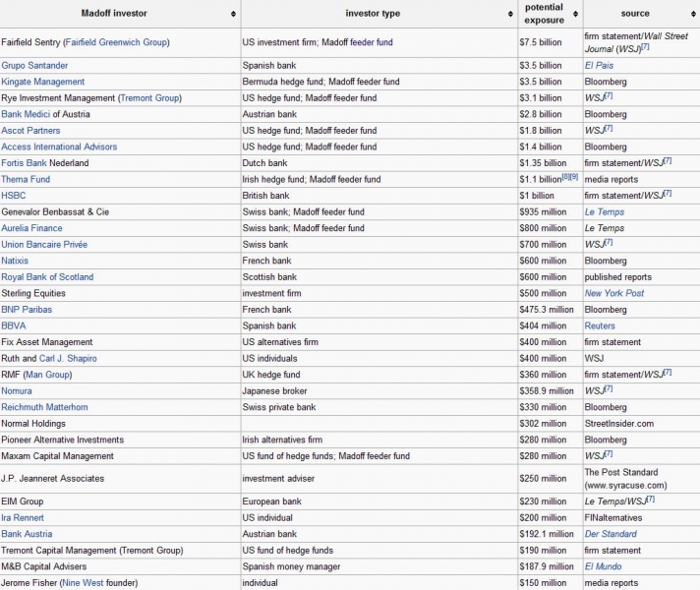700x590 pixels.
Task: Open the Fortis Bank link
Action: click(25, 163)
